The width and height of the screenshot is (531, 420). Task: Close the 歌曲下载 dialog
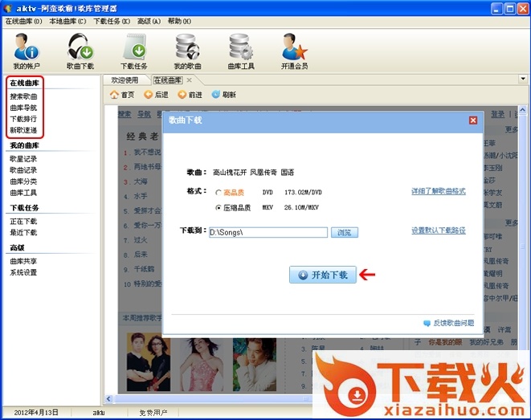click(x=473, y=120)
